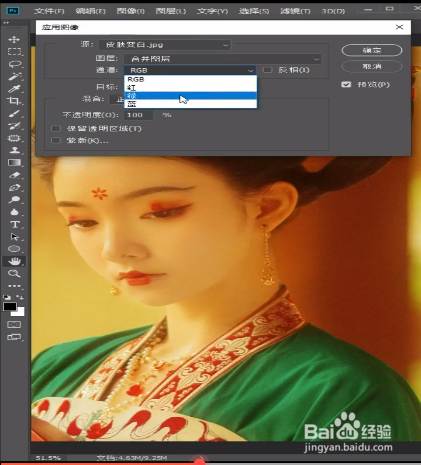Enable the Mask (蒙版) checkbox

click(56, 140)
